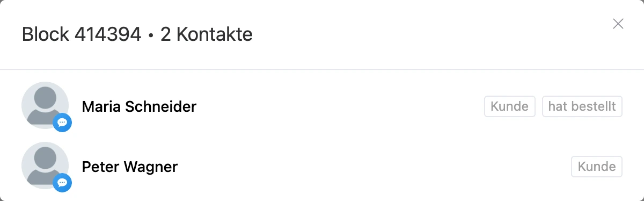Open Maria Schneider's avatar picture
Viewport: 644px width, 201px height.
[x=45, y=105]
